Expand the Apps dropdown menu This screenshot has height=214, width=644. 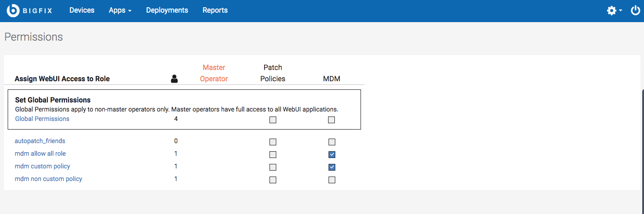[120, 10]
